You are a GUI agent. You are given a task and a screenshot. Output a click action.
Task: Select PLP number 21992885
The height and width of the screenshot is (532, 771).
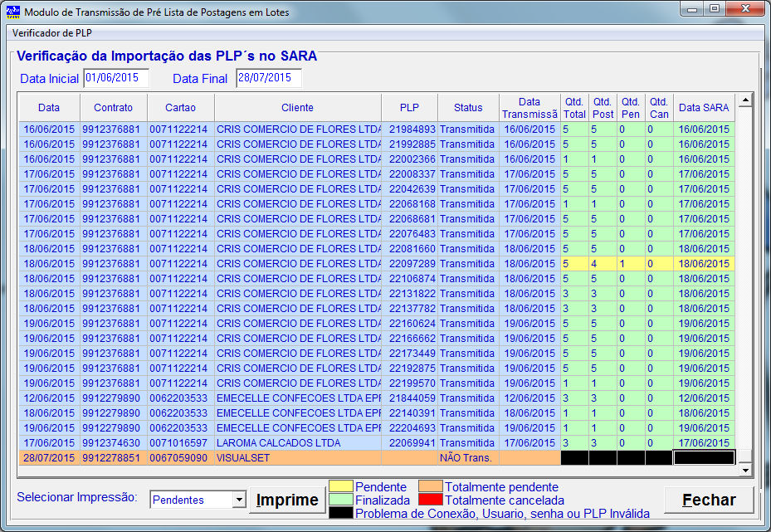[x=412, y=144]
